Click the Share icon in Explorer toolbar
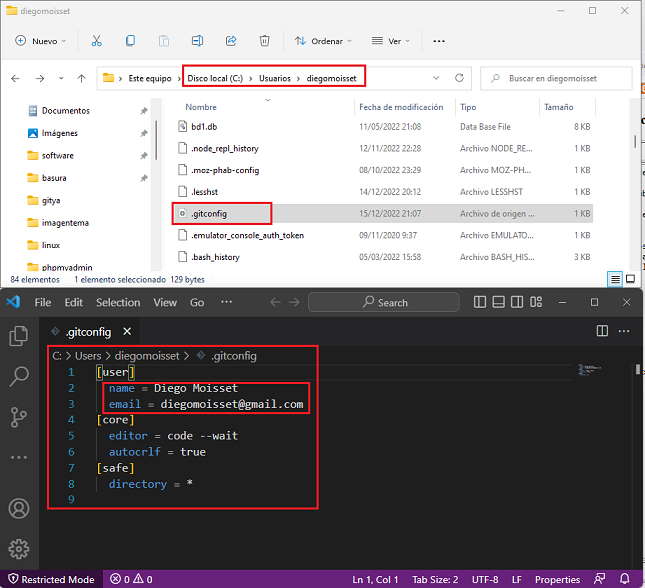 point(231,41)
